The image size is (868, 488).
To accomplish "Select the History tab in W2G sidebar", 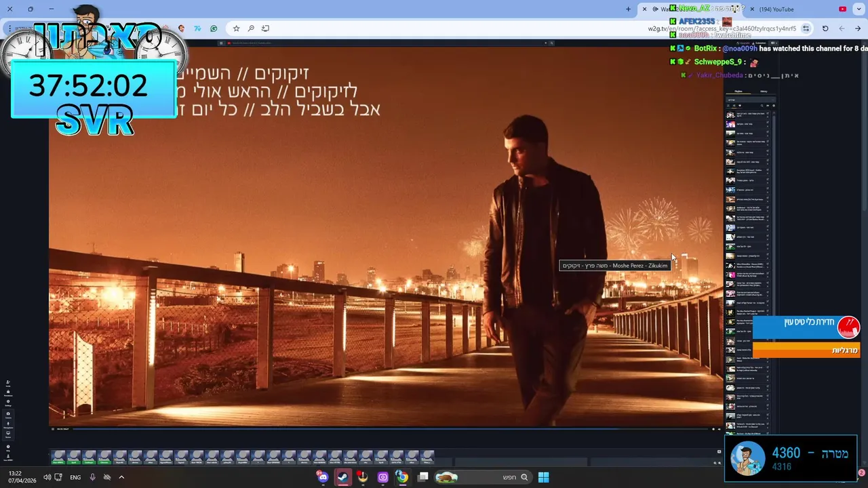I will [764, 91].
